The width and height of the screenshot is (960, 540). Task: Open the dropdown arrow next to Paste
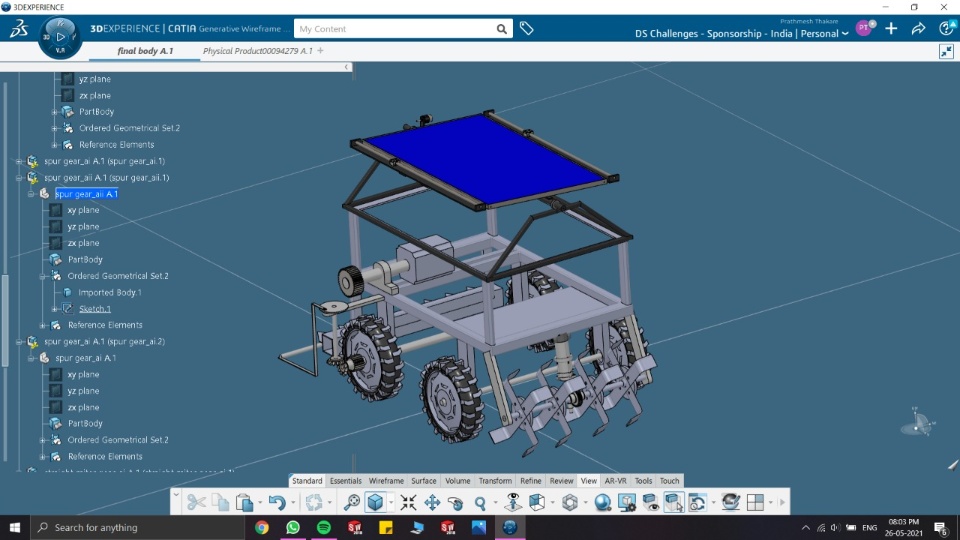tap(260, 503)
